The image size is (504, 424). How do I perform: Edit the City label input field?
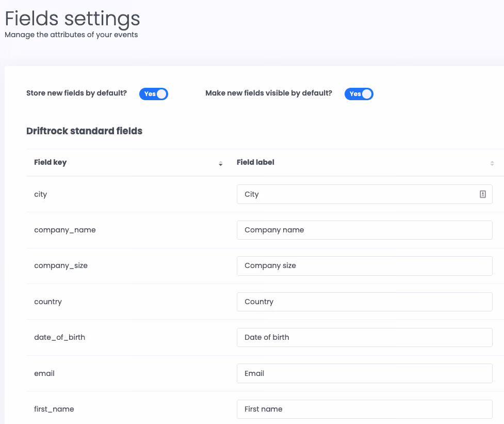point(365,194)
